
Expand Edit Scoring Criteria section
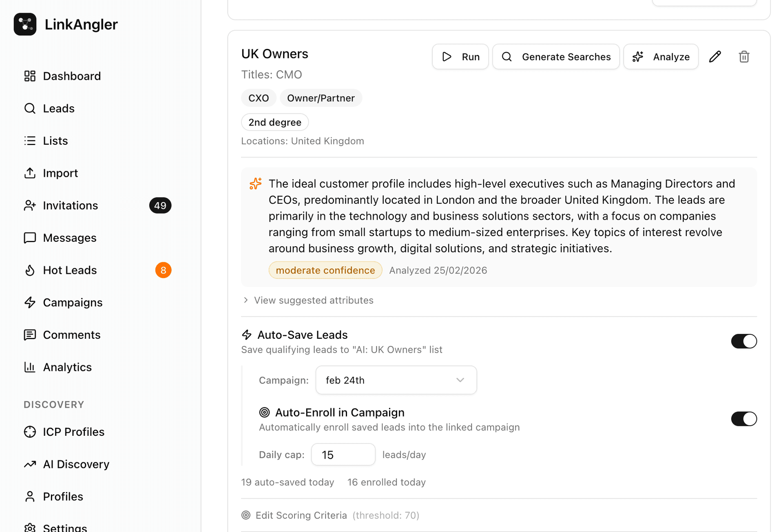(x=301, y=515)
